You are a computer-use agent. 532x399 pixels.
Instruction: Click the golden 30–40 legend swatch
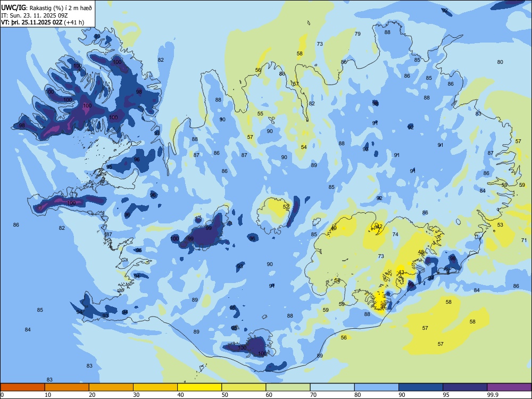coord(155,387)
